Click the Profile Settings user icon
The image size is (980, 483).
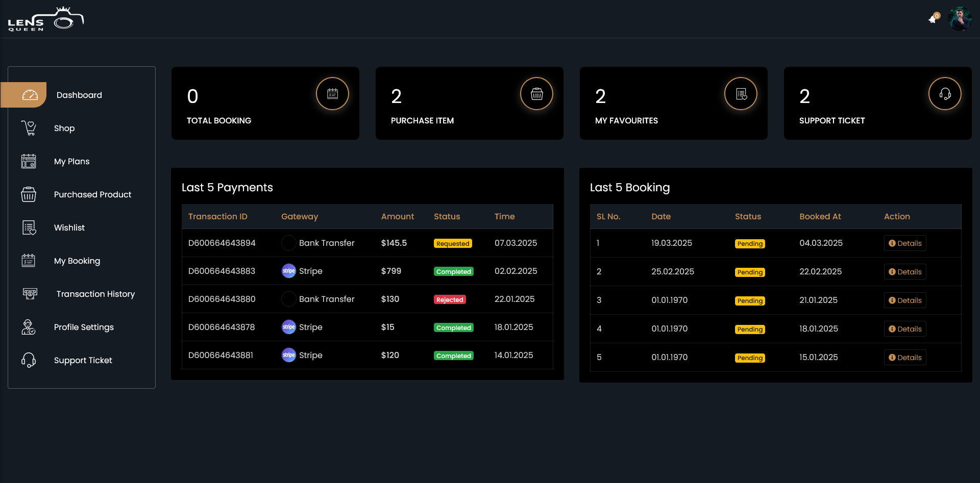tap(29, 327)
